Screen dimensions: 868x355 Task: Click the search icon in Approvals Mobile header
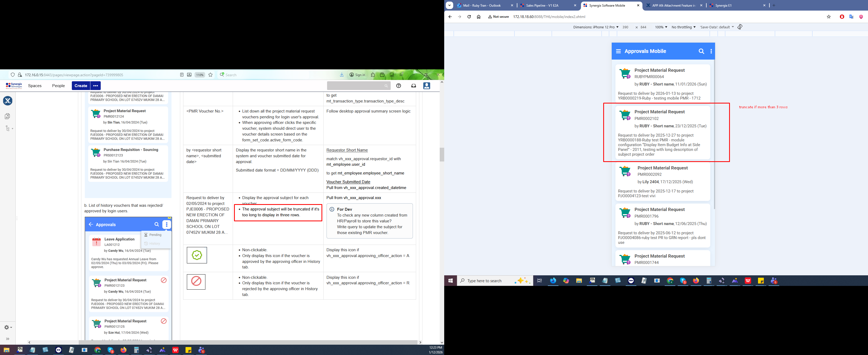point(701,51)
